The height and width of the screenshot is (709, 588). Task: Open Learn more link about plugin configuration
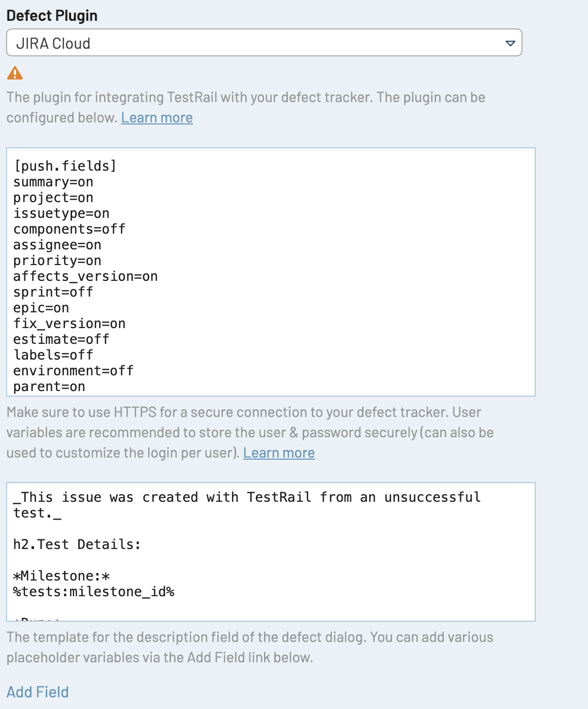point(157,118)
